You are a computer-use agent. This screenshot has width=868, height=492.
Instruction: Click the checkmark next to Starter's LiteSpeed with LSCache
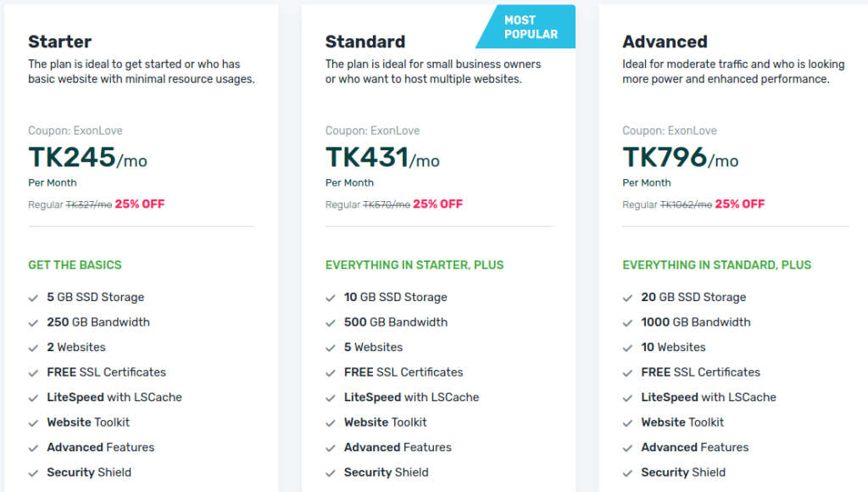coord(33,397)
